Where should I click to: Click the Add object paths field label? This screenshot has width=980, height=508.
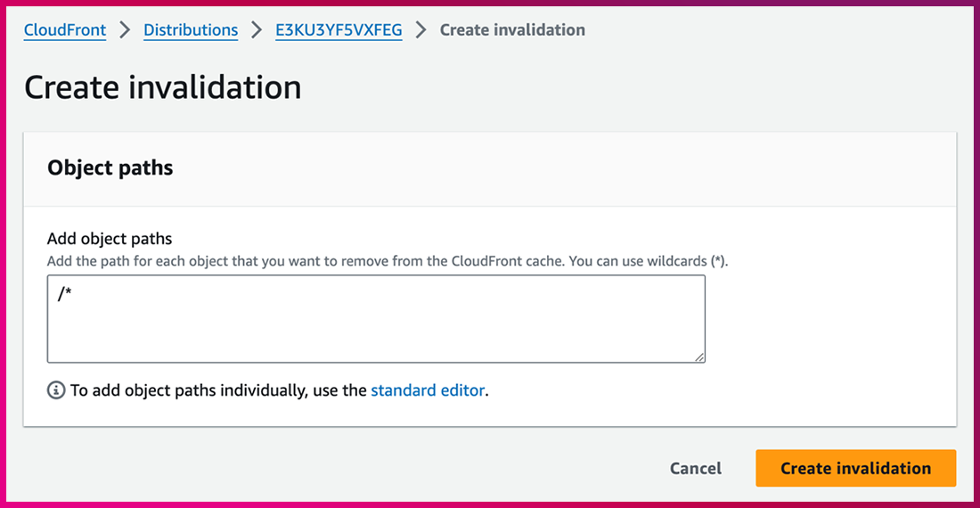[x=109, y=239]
